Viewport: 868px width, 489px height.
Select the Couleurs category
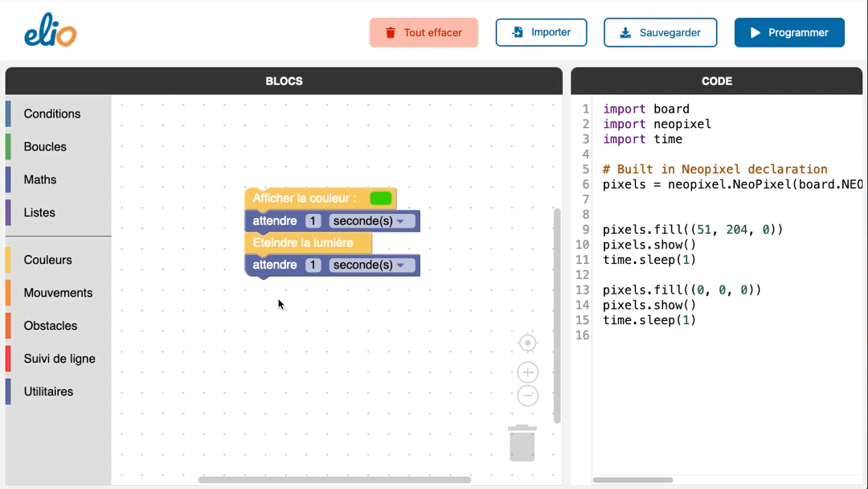(x=48, y=261)
